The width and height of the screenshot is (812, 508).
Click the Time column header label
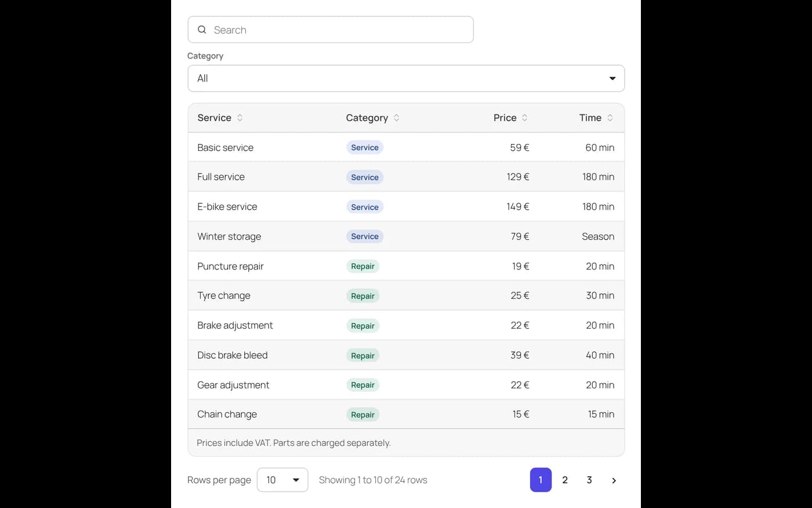pos(590,118)
